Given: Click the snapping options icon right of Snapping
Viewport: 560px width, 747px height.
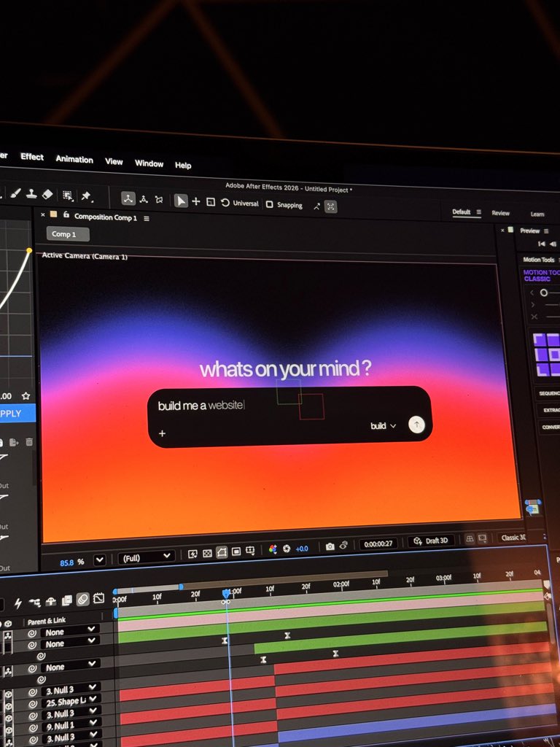Looking at the screenshot, I should coord(316,206).
